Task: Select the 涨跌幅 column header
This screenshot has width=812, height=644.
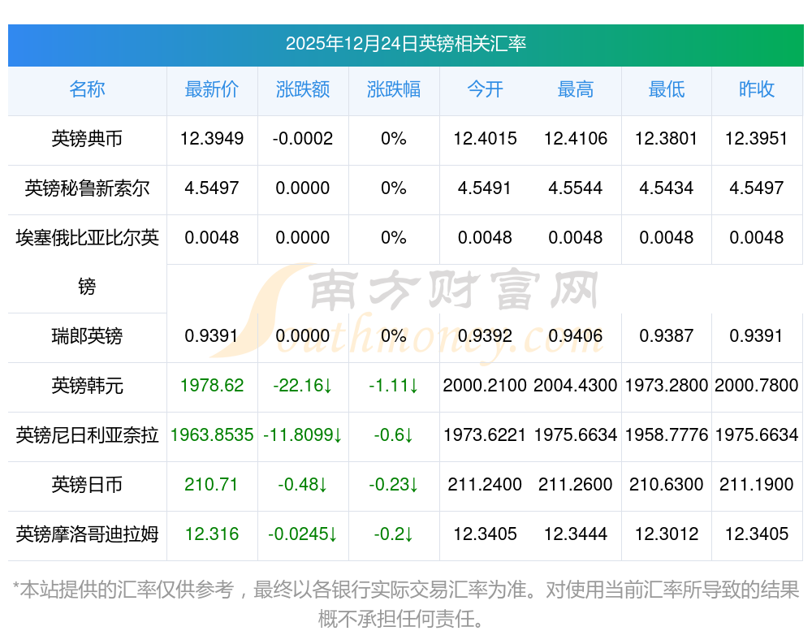Action: 394,89
